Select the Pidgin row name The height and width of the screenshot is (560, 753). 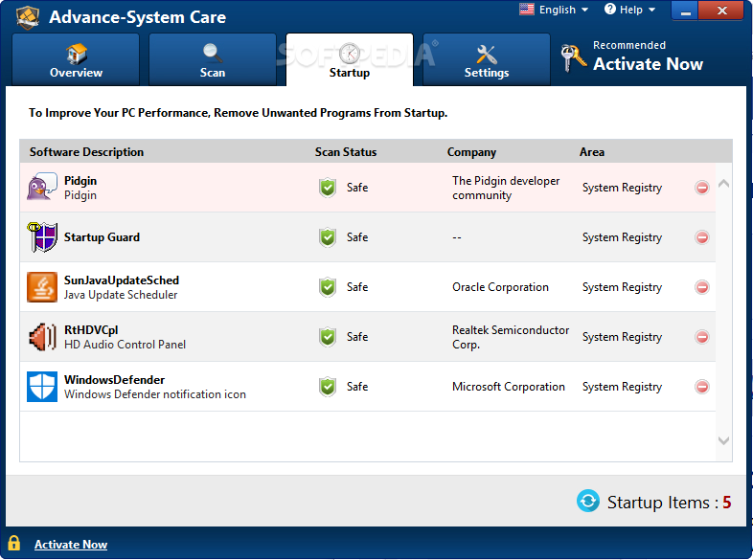coord(80,181)
